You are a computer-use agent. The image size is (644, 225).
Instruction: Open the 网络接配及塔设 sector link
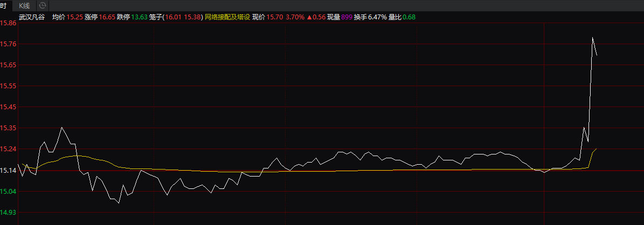[227, 17]
